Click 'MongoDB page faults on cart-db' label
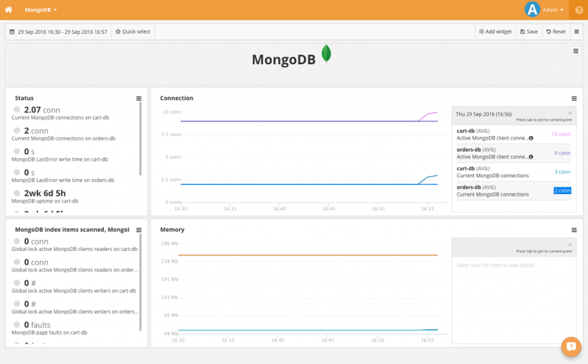The image size is (588, 364). (x=50, y=333)
